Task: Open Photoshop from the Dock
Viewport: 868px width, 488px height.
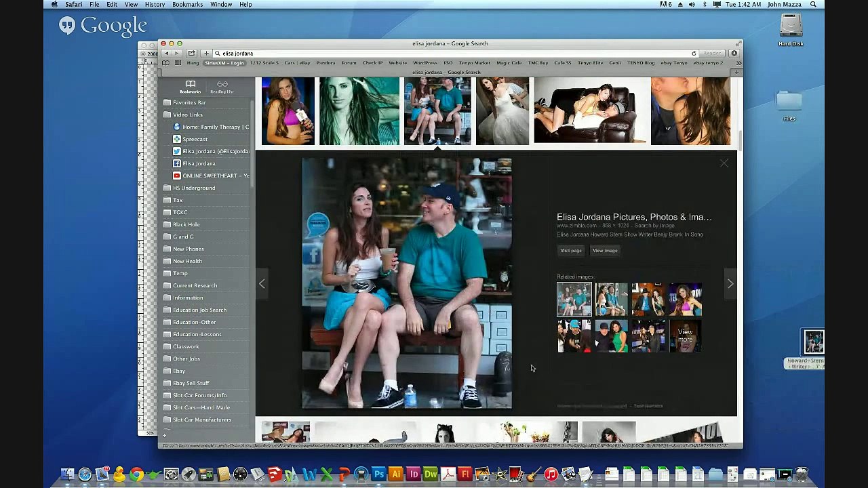Action: (x=378, y=474)
